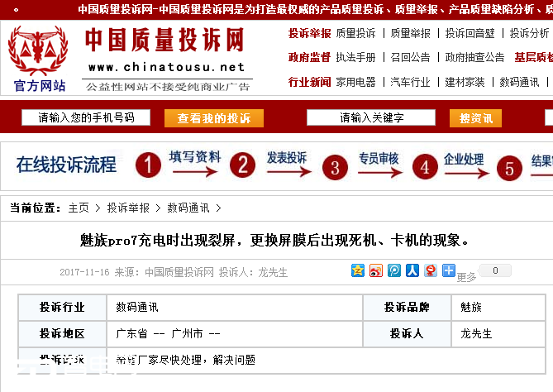Click the 中国质量投诉网 site title
Image resolution: width=553 pixels, height=392 pixels.
click(x=164, y=40)
